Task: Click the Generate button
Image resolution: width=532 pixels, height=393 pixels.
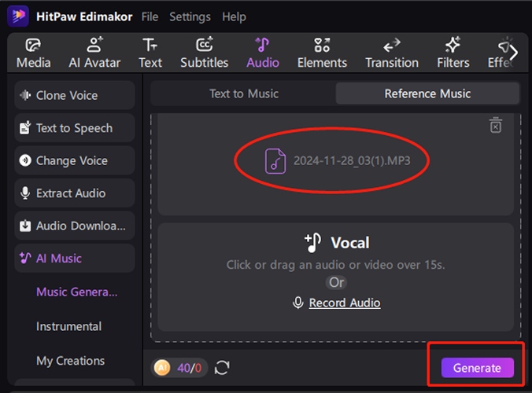Action: pos(477,368)
